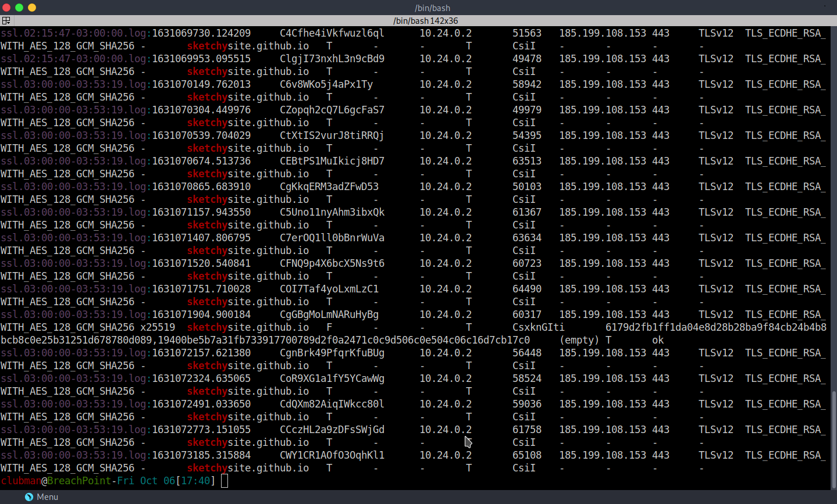The width and height of the screenshot is (837, 504).
Task: Click timestamp 1631070149.762013
Action: click(x=201, y=84)
